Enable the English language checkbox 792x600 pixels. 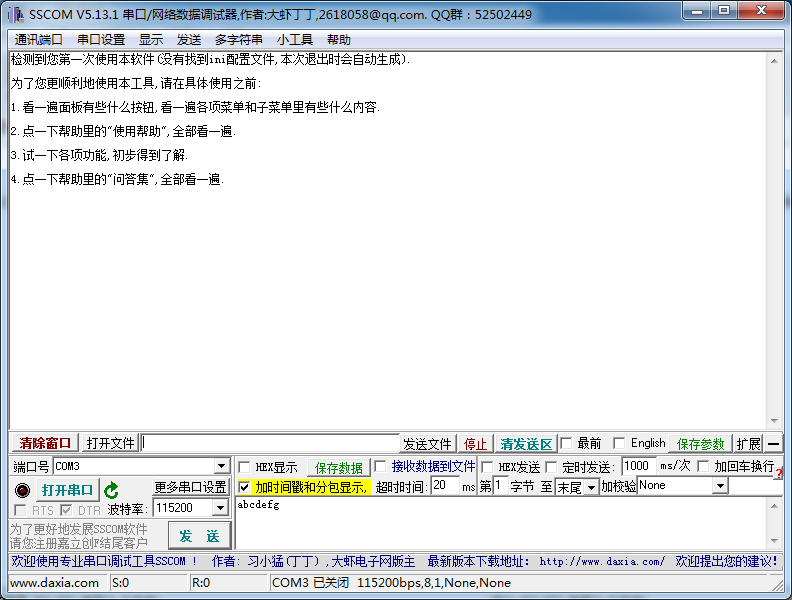619,443
